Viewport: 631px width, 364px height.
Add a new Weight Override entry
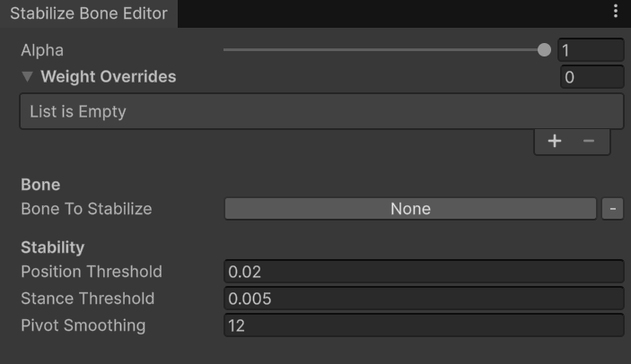point(555,141)
